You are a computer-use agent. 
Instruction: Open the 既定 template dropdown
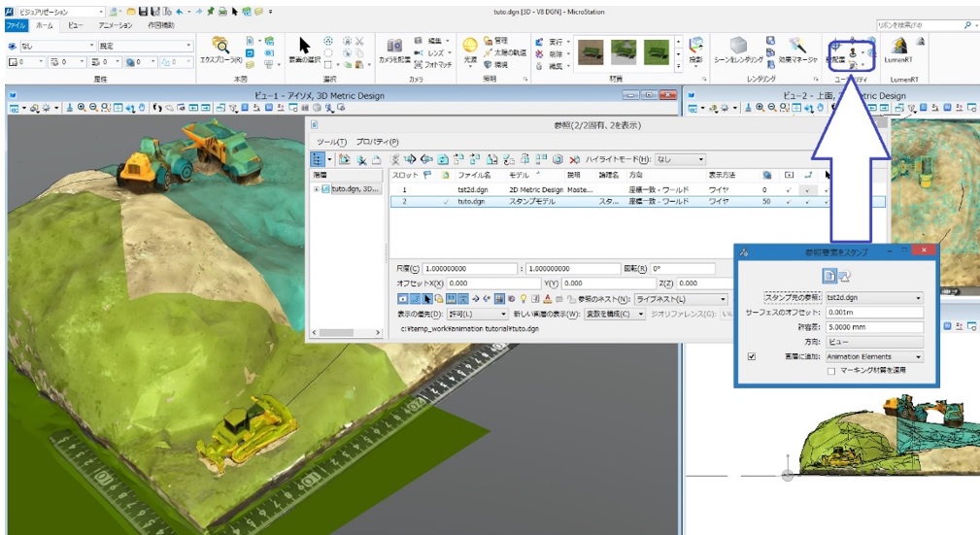[x=146, y=46]
